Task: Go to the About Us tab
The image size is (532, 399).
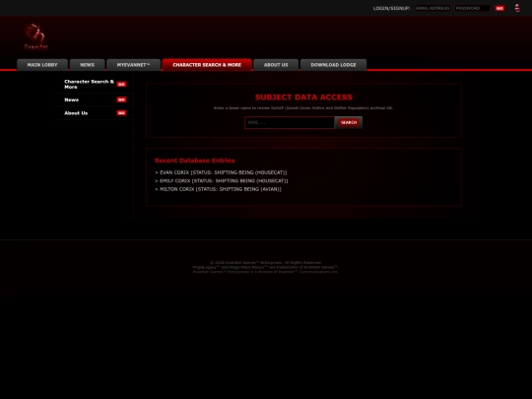Action: point(276,65)
